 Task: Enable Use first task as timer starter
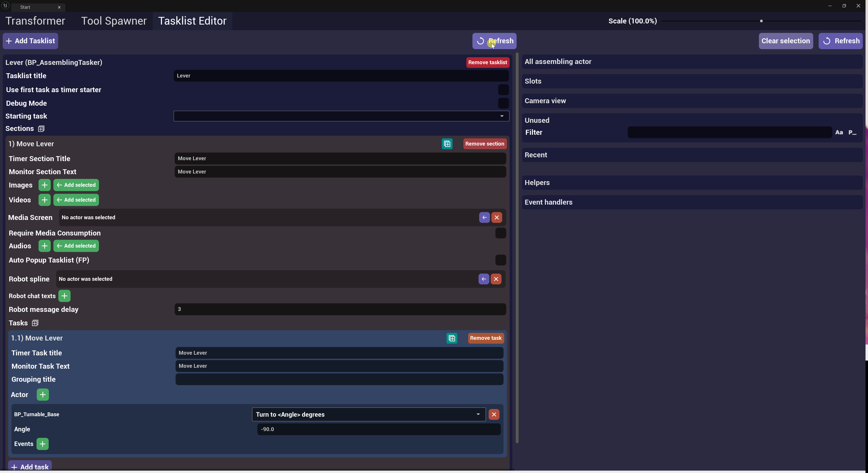[503, 90]
